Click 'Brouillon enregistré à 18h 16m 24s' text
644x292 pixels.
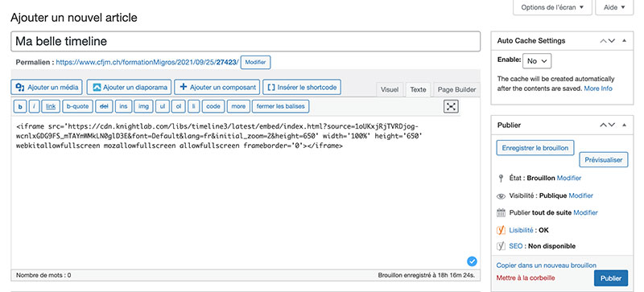[427, 275]
